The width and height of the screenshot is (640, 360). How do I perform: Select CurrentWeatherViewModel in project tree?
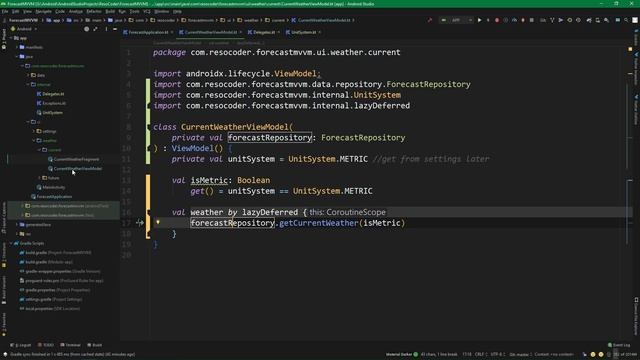click(x=78, y=169)
